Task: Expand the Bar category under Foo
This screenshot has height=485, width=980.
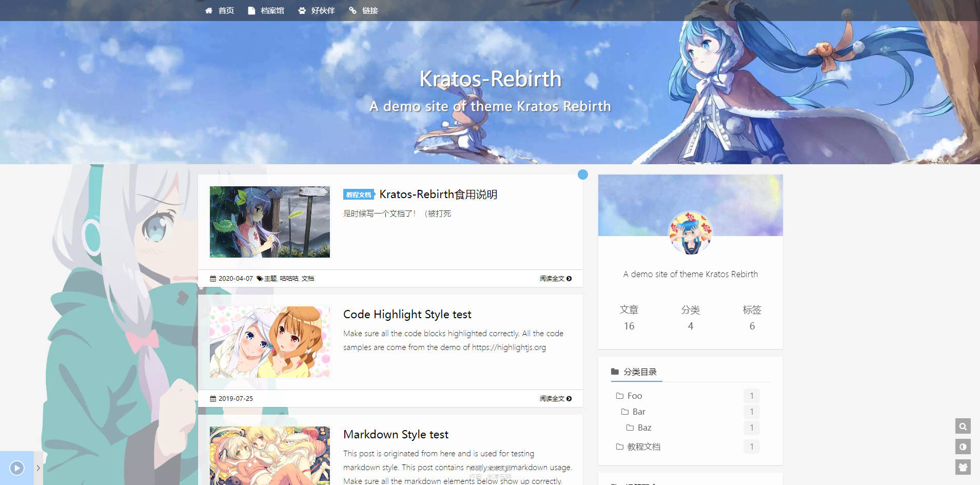Action: pos(639,411)
